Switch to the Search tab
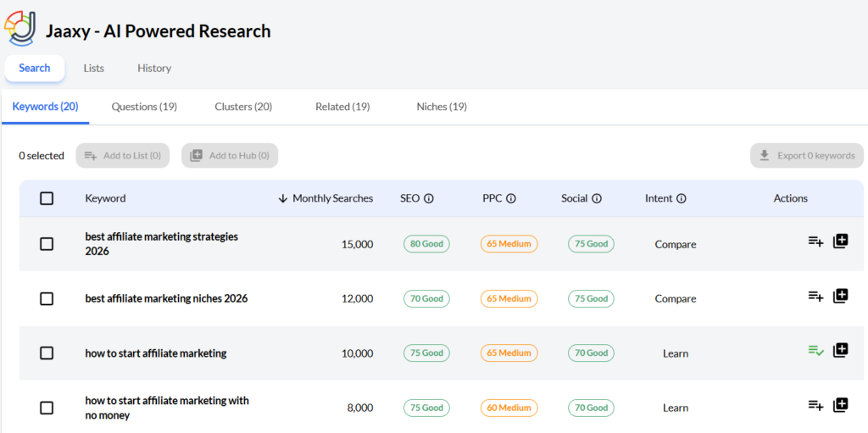868x433 pixels. [x=34, y=68]
